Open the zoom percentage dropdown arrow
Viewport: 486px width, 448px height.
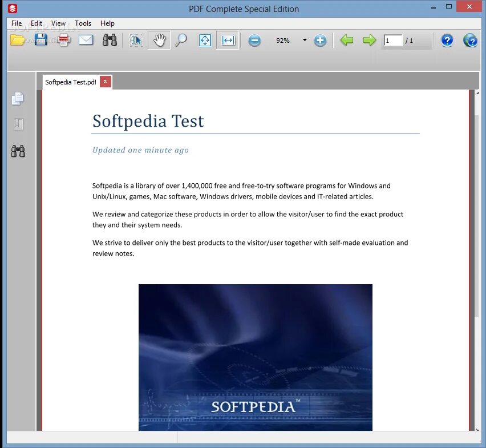click(305, 40)
